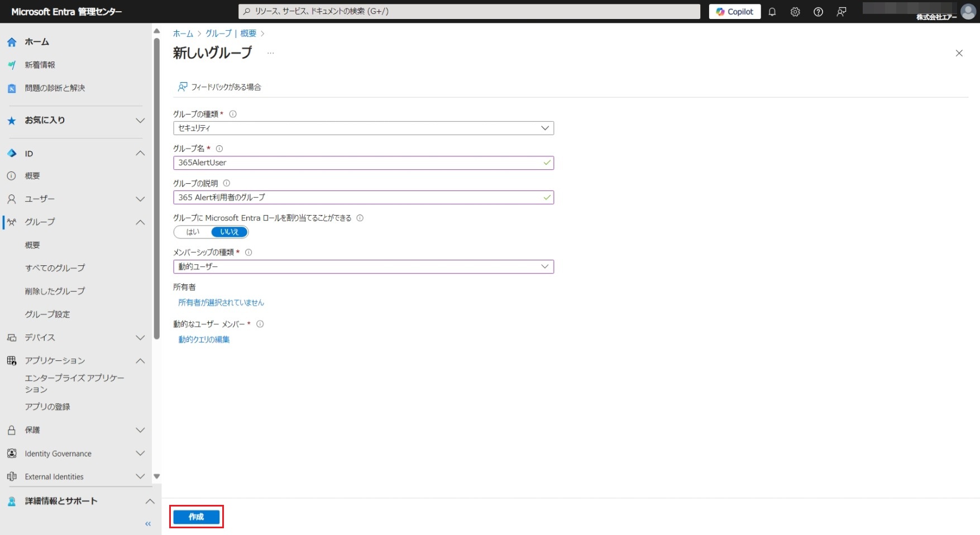The image size is (980, 535).
Task: Open the グループの種類 dropdown
Action: 363,128
